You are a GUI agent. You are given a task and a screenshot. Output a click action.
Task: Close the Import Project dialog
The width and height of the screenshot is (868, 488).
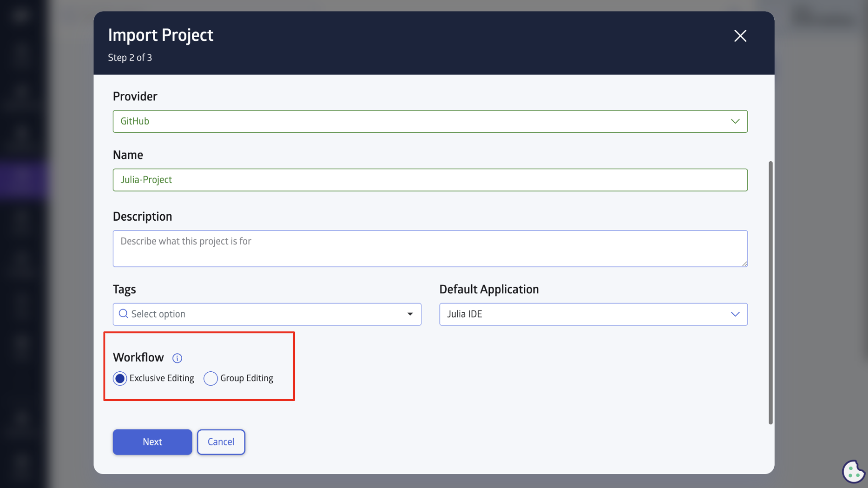point(740,36)
